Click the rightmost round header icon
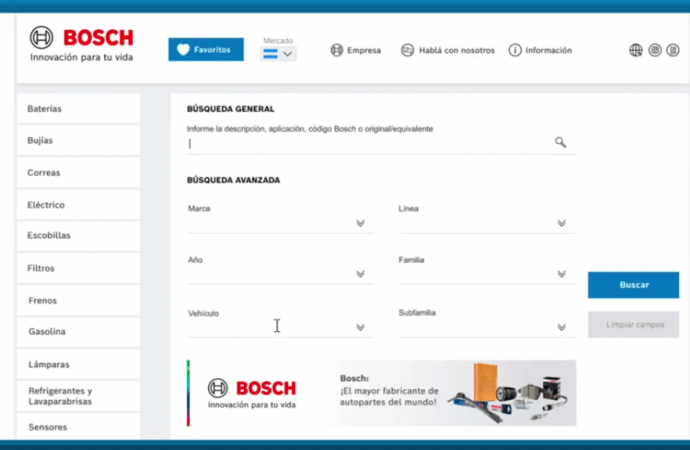This screenshot has height=450, width=690. coord(673,50)
